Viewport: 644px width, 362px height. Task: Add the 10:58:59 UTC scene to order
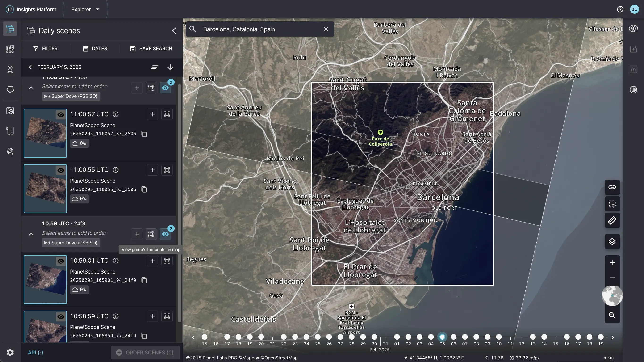click(x=152, y=316)
